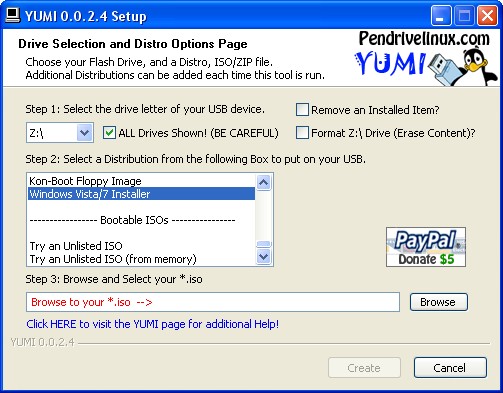Select Try an Unlisted ISO entry

click(x=141, y=246)
